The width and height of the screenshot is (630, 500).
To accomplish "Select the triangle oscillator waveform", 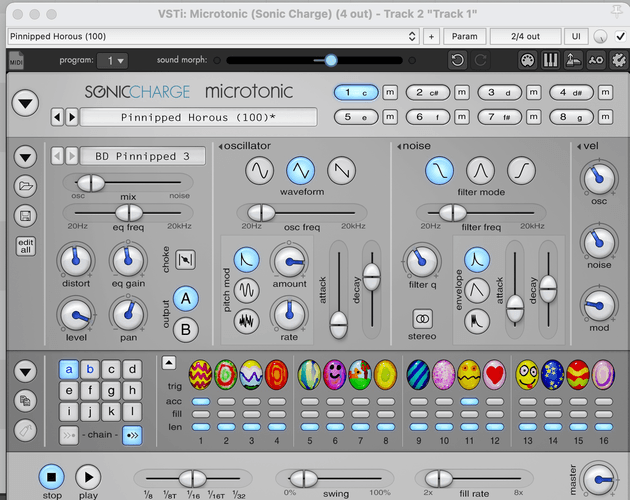I will click(x=301, y=171).
